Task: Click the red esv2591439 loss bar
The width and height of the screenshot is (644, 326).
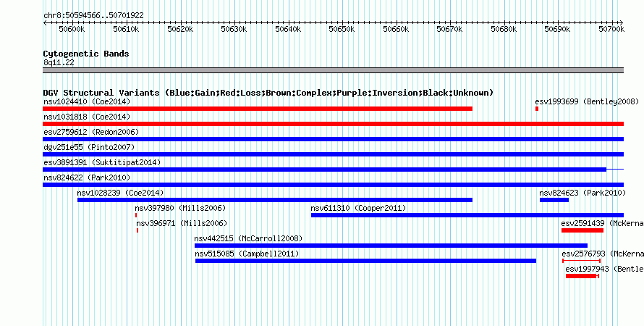Action: coord(582,230)
